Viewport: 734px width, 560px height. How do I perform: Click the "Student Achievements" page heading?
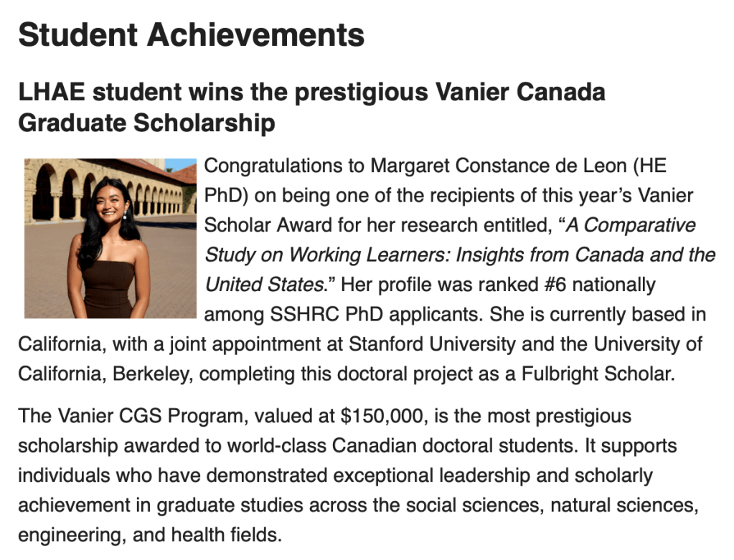pyautogui.click(x=191, y=35)
